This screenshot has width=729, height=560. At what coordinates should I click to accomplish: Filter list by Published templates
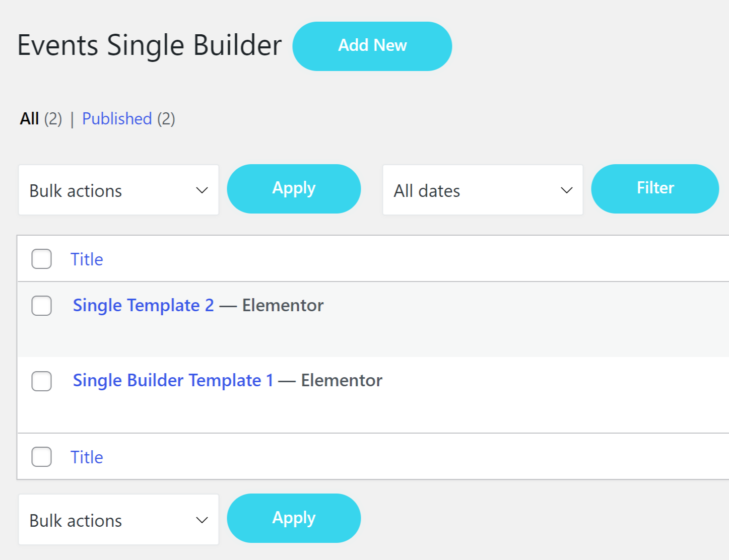[117, 119]
